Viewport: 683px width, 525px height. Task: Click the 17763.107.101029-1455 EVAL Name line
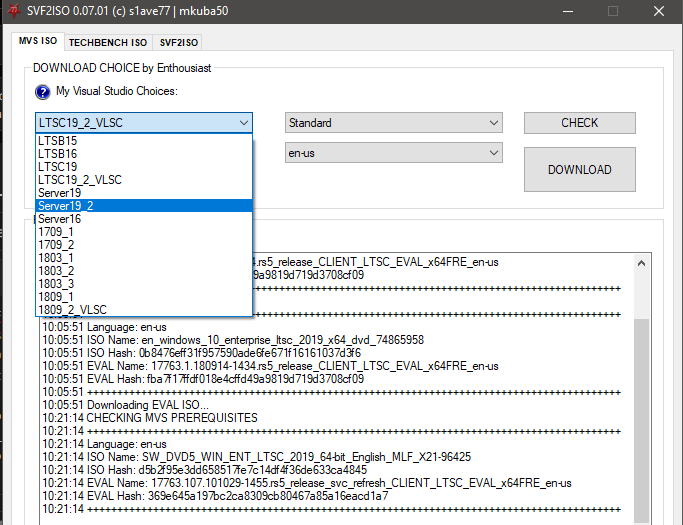[x=307, y=483]
